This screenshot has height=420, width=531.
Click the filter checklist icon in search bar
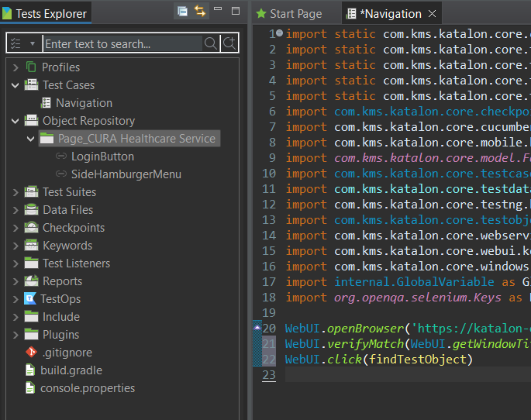point(16,43)
